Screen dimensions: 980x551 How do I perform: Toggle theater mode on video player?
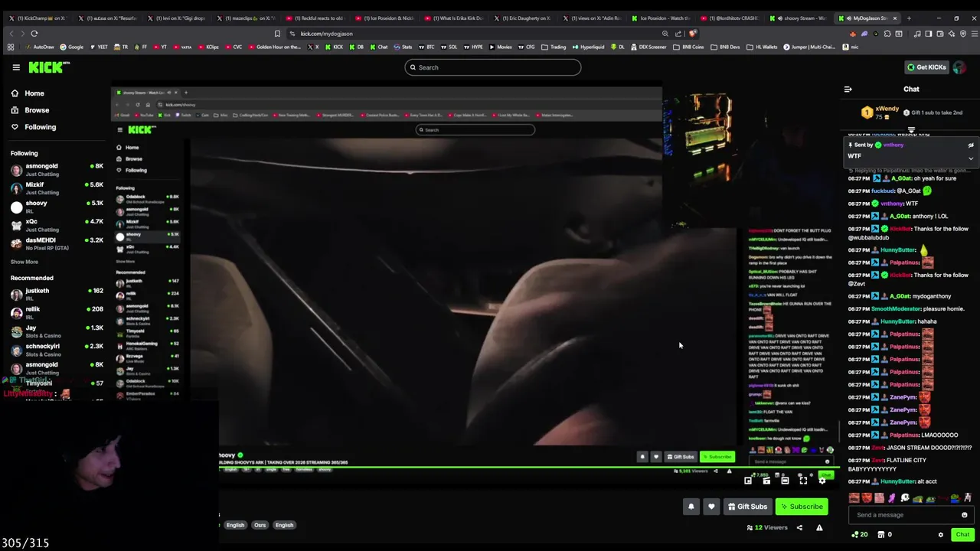785,481
